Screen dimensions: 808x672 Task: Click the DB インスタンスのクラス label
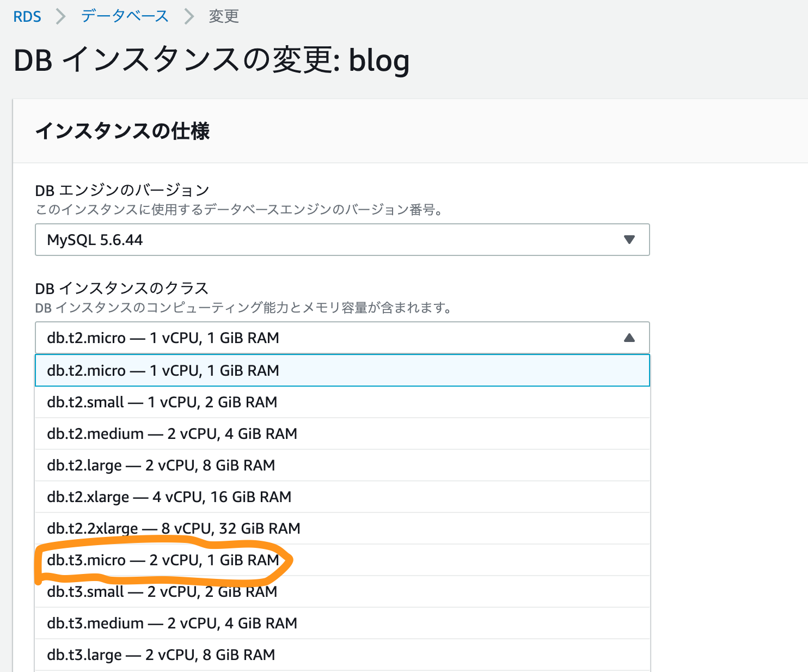click(x=122, y=288)
